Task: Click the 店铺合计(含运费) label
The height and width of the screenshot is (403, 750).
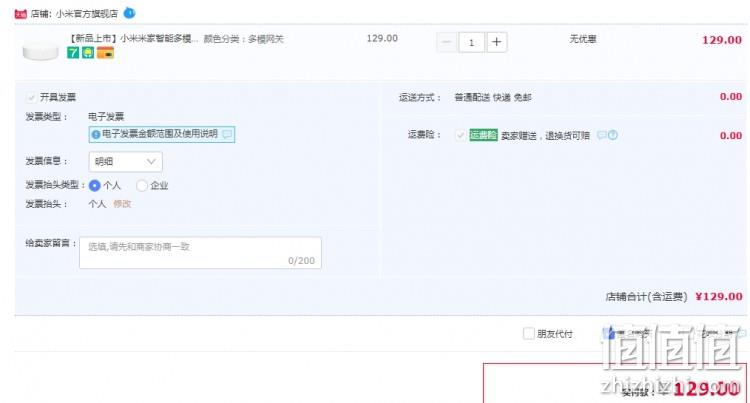Action: 646,297
